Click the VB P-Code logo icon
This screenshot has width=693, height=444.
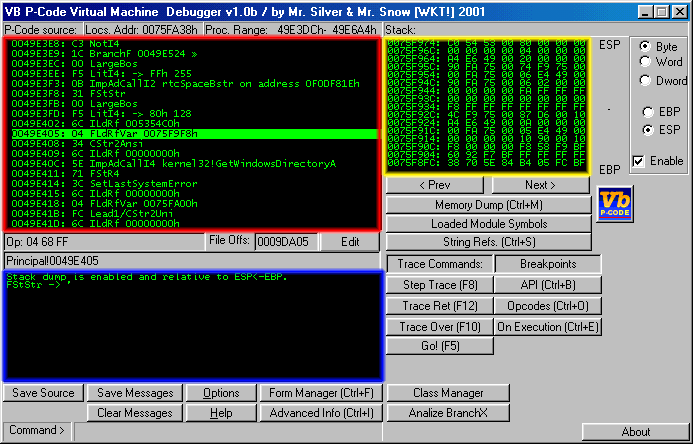pyautogui.click(x=615, y=204)
